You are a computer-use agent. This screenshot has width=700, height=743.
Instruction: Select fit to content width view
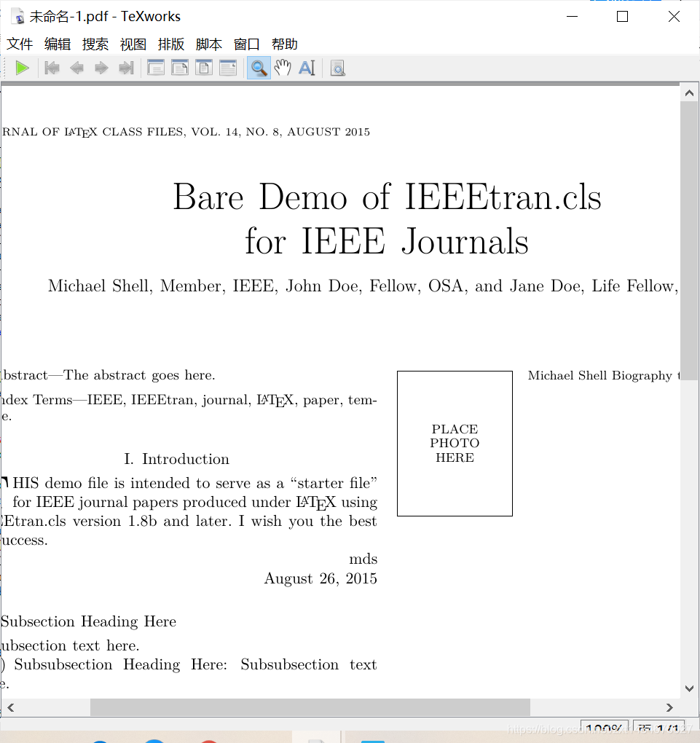click(228, 68)
